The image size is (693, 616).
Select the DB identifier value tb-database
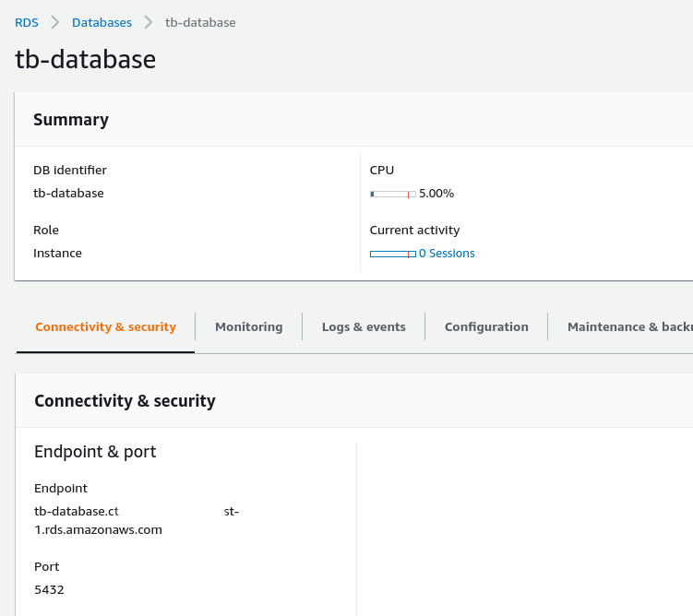point(68,194)
